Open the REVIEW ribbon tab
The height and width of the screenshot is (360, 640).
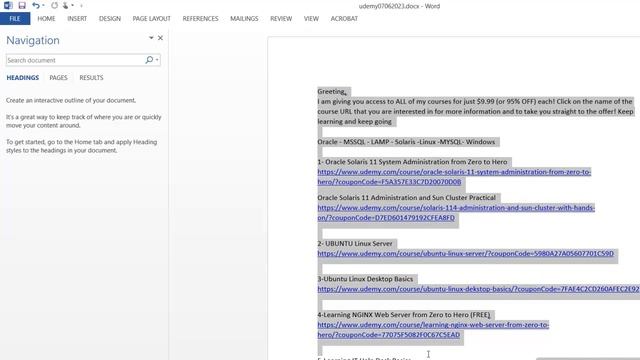[281, 19]
